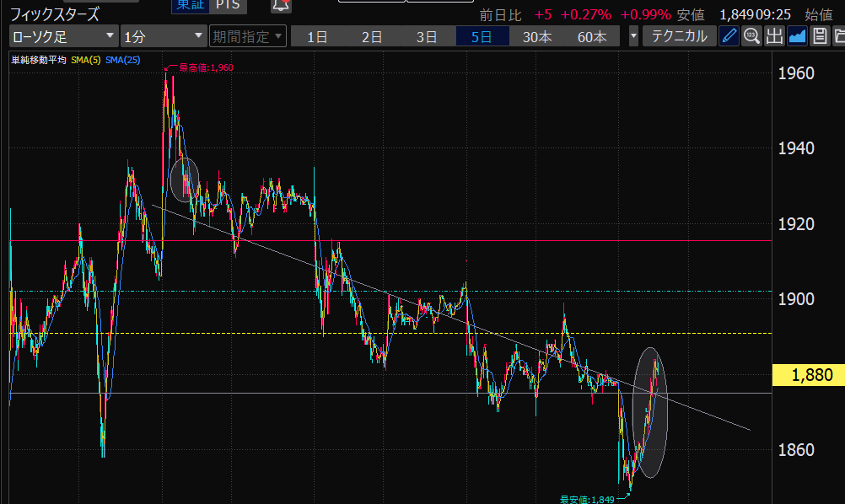Select the 3日 range button
Screen dimensions: 845x504
click(427, 36)
